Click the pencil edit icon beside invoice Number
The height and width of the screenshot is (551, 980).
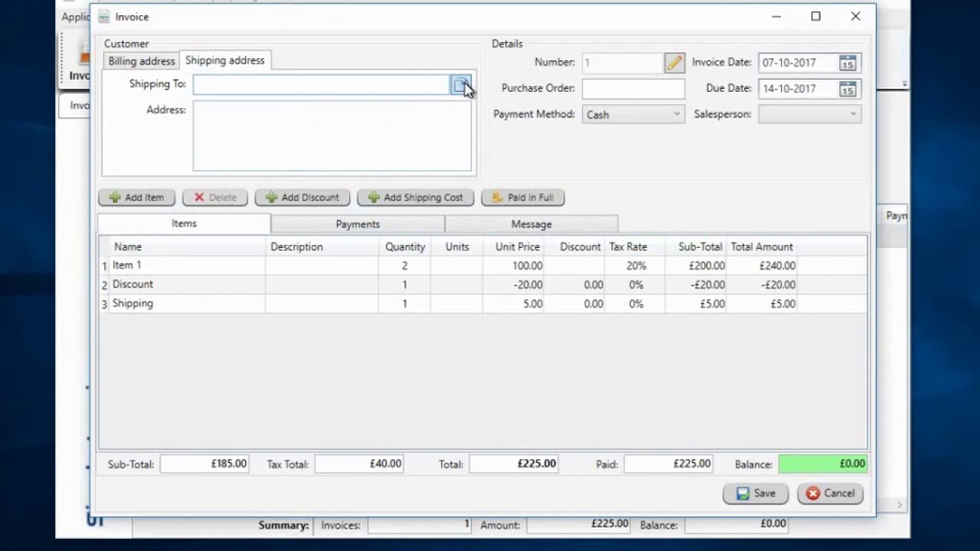[675, 63]
